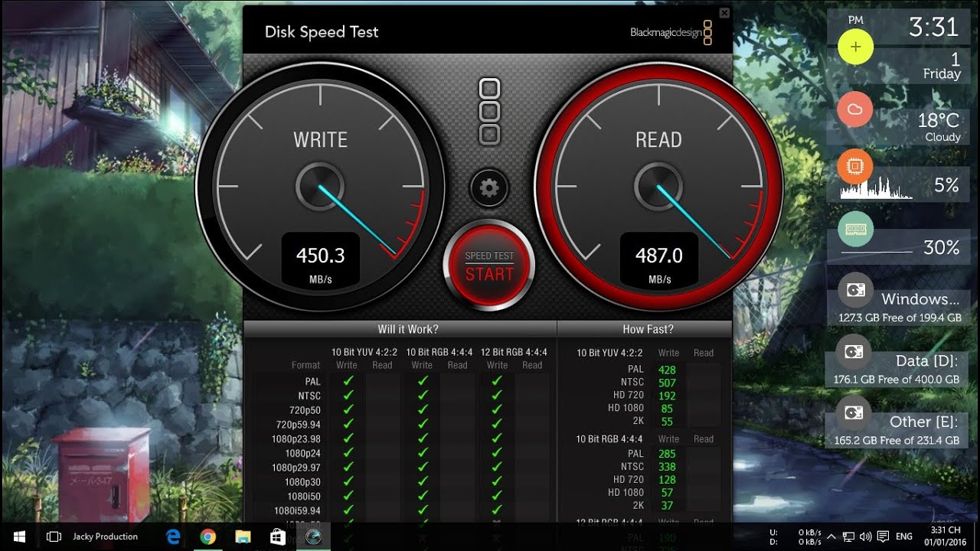980x551 pixels.
Task: Click the three stacked squares icon
Action: click(489, 112)
